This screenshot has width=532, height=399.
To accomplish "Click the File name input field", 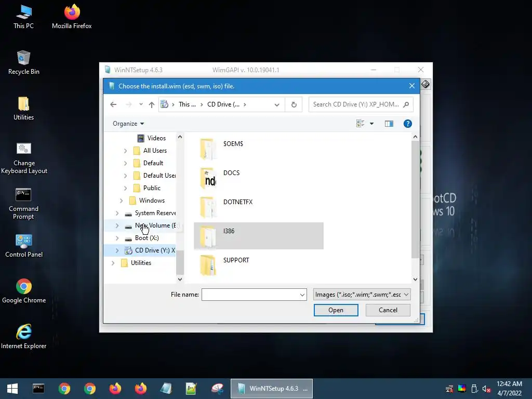I will [250, 295].
